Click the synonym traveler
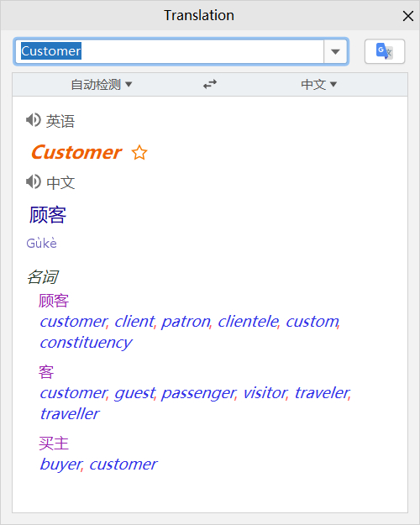 323,392
